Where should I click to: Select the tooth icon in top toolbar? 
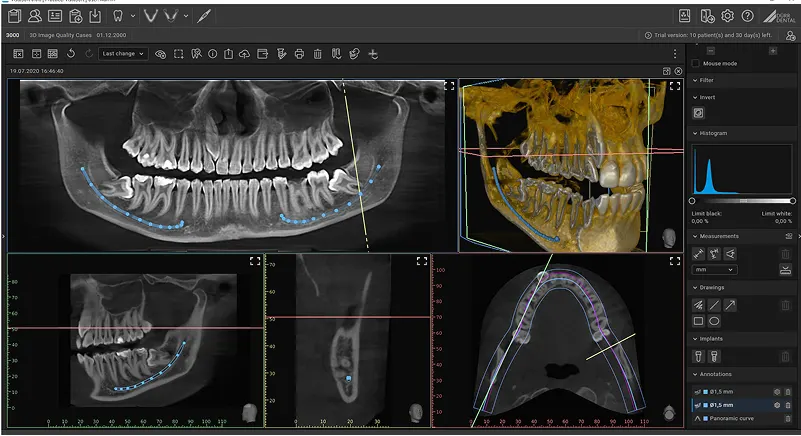(118, 16)
